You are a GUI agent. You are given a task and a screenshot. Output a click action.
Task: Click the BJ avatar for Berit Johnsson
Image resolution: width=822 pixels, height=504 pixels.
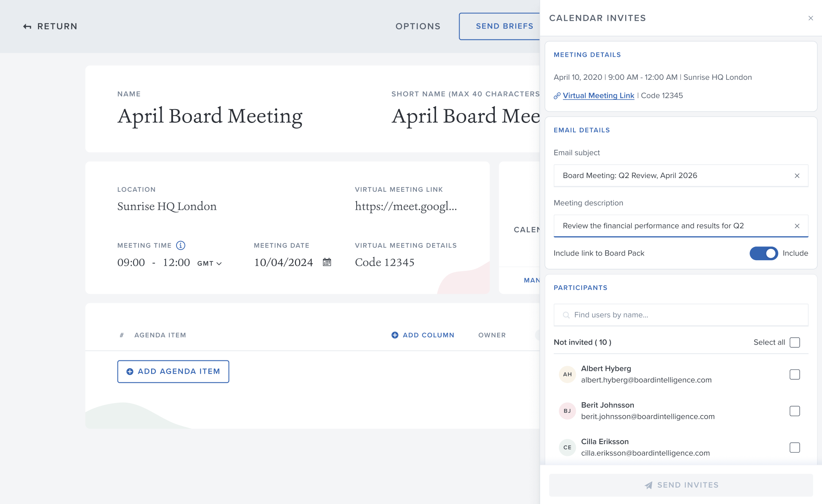(567, 411)
